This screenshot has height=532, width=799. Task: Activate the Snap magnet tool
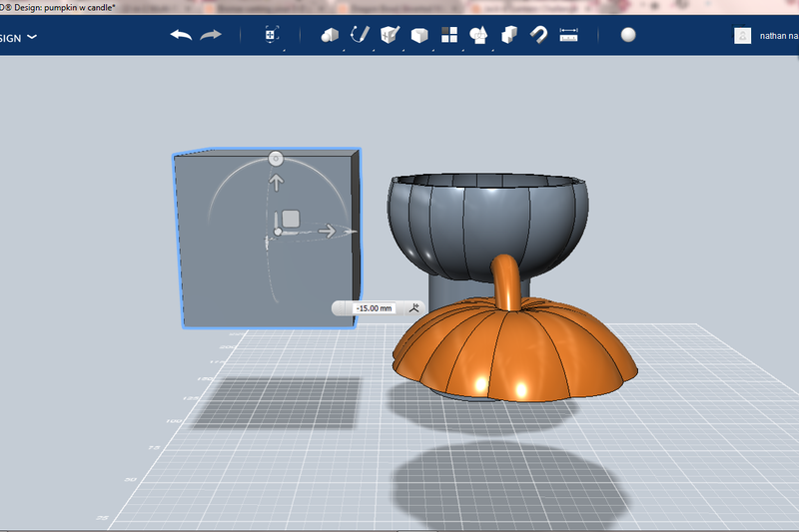tap(539, 35)
